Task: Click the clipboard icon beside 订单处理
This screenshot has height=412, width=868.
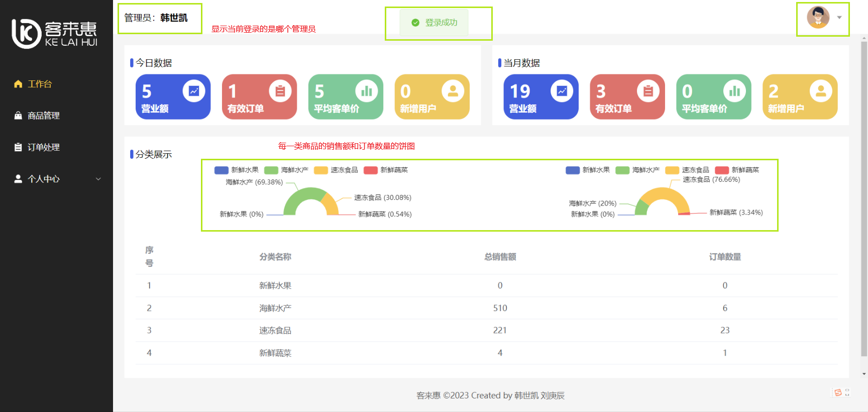Action: 18,147
